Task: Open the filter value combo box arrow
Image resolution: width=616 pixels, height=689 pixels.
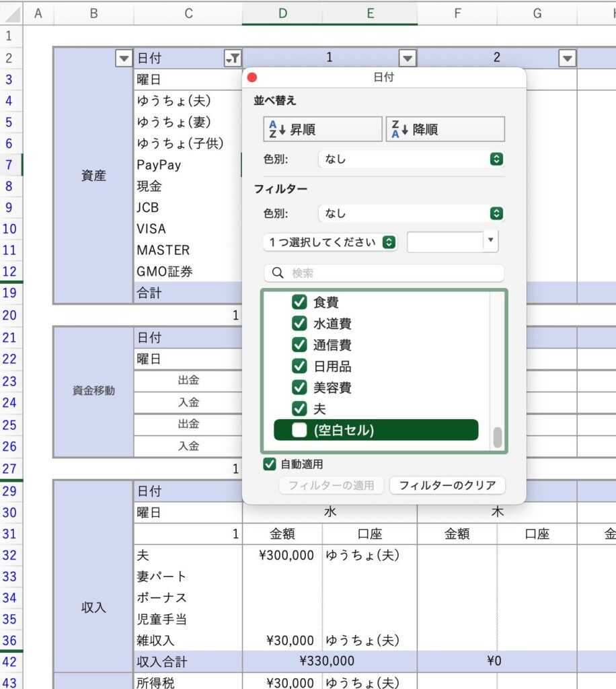Action: tap(490, 241)
